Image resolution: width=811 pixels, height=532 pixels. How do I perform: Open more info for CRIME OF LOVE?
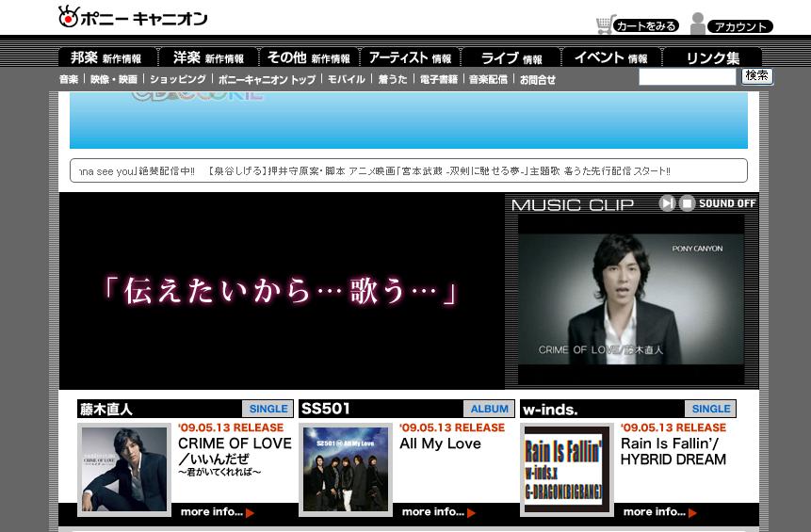pos(218,512)
